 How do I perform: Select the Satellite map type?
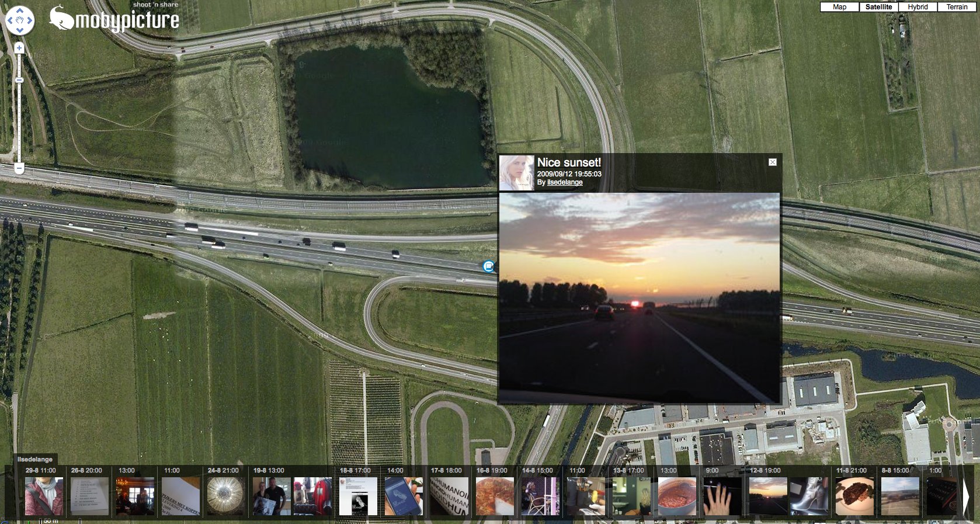pyautogui.click(x=878, y=7)
